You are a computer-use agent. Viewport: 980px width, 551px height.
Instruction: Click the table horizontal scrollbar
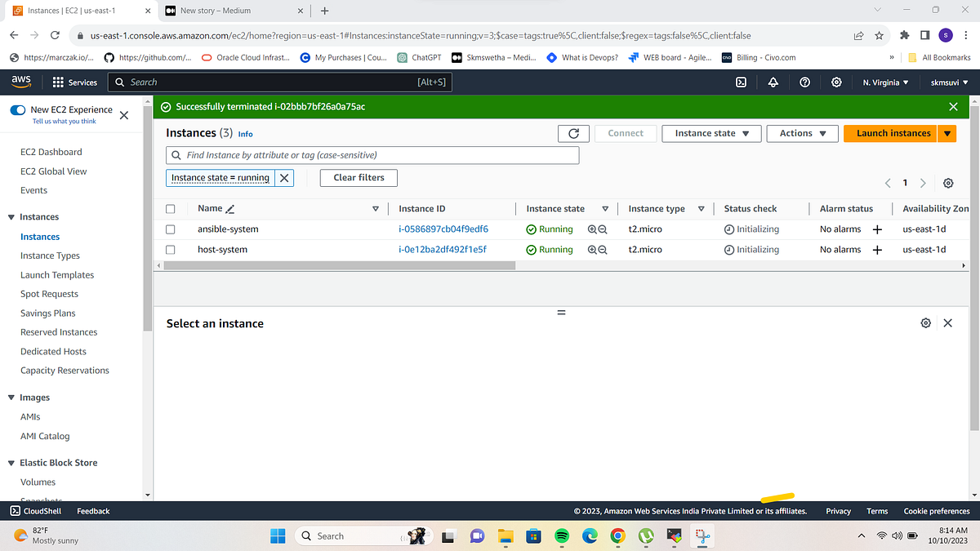point(338,265)
